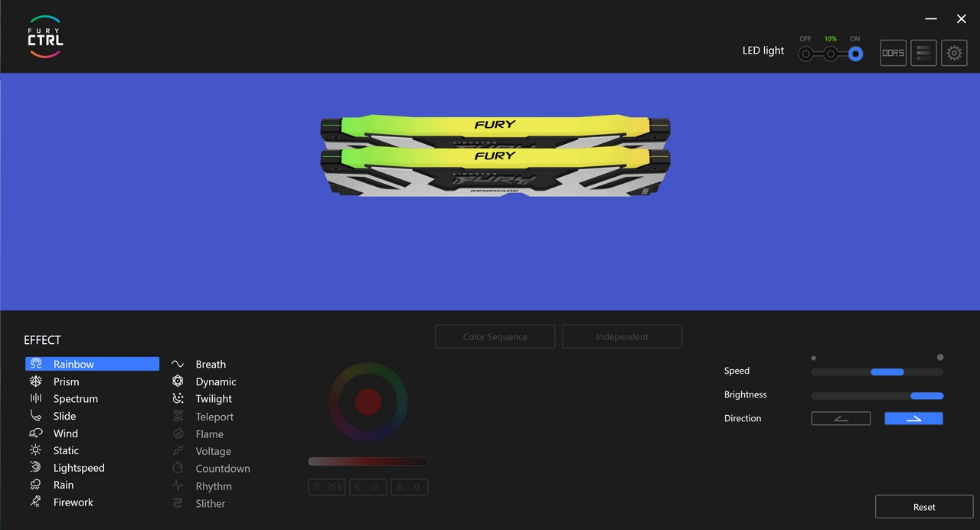Open the memory module list icon

(x=924, y=53)
